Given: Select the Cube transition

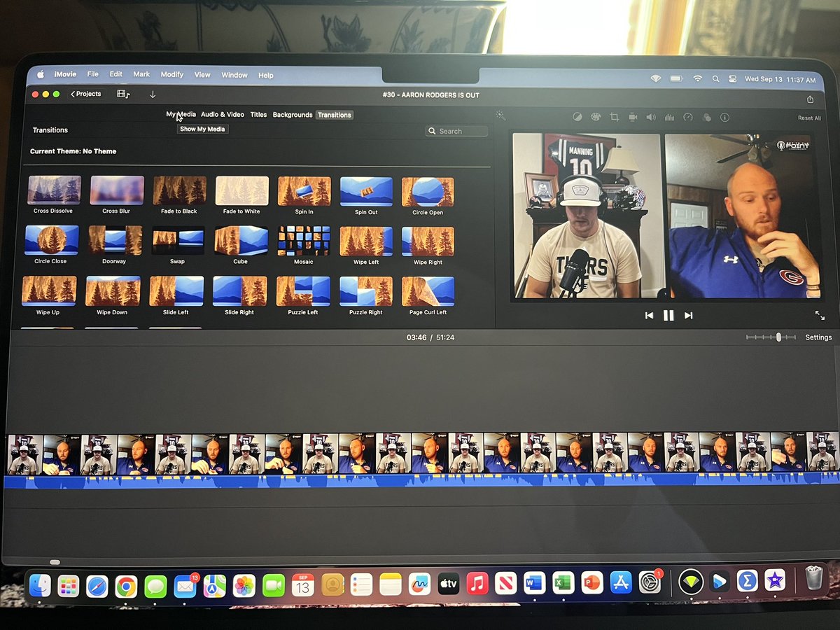Looking at the screenshot, I should [241, 241].
